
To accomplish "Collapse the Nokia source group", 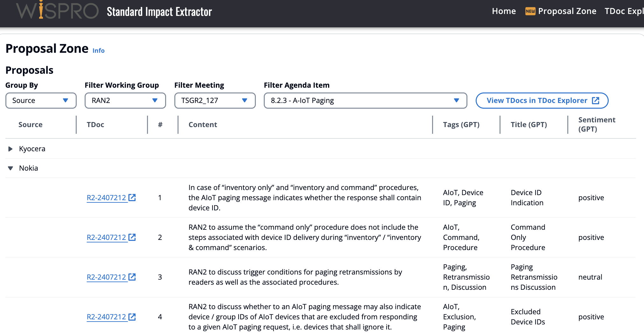I will (x=10, y=168).
